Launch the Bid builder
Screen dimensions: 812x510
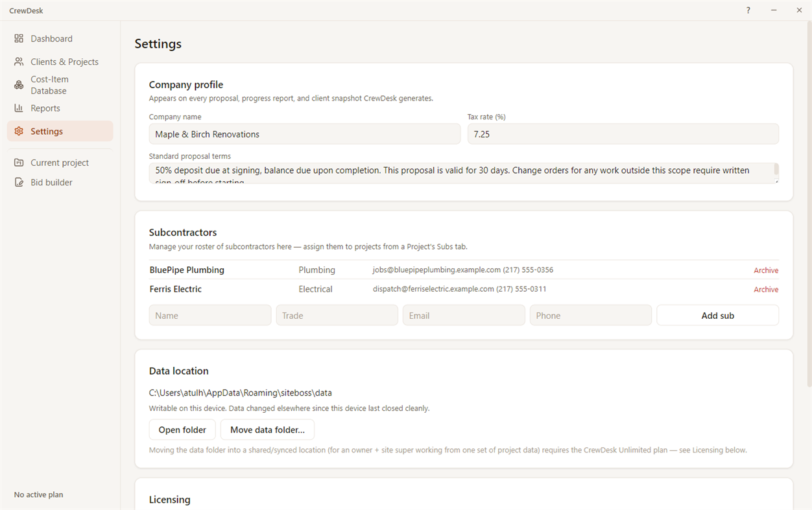(x=60, y=183)
